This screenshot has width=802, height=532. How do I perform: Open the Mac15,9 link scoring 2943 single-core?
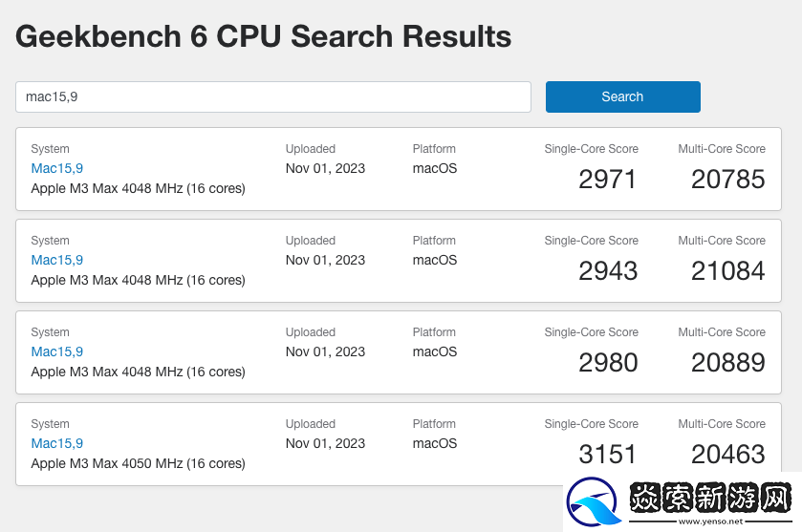click(57, 260)
